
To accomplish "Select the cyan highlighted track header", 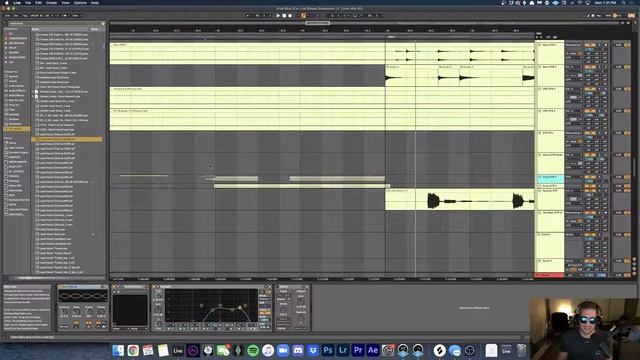I will (x=550, y=179).
